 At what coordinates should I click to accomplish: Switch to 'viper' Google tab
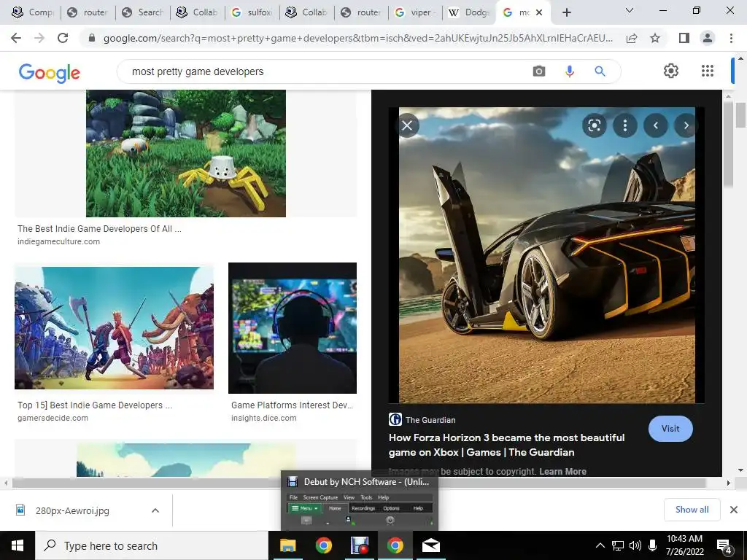(x=415, y=12)
